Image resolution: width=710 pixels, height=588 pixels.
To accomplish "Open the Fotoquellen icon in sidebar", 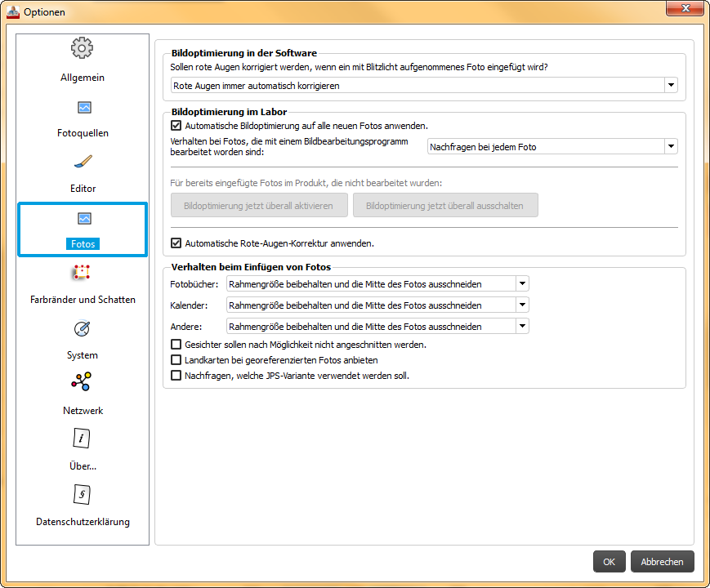I will coord(83,107).
